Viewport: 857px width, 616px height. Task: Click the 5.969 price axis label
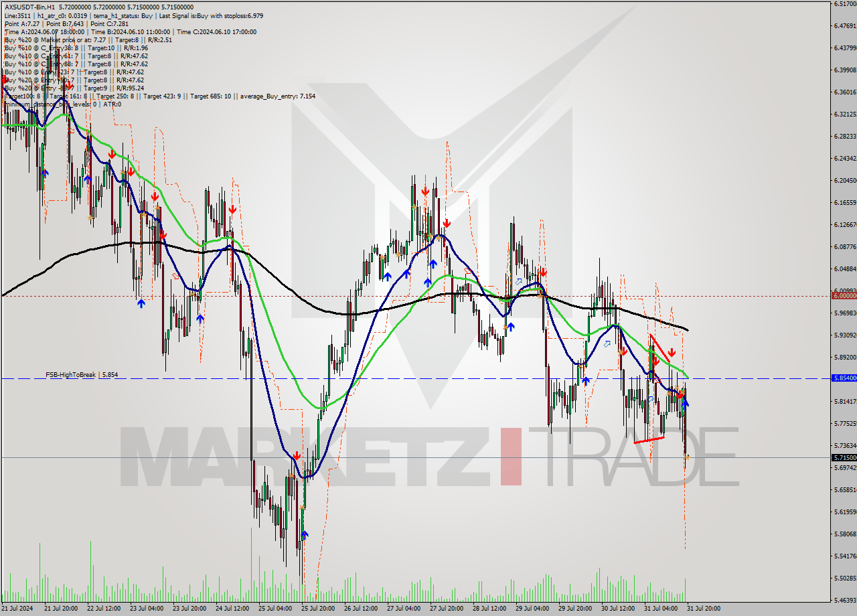[845, 313]
